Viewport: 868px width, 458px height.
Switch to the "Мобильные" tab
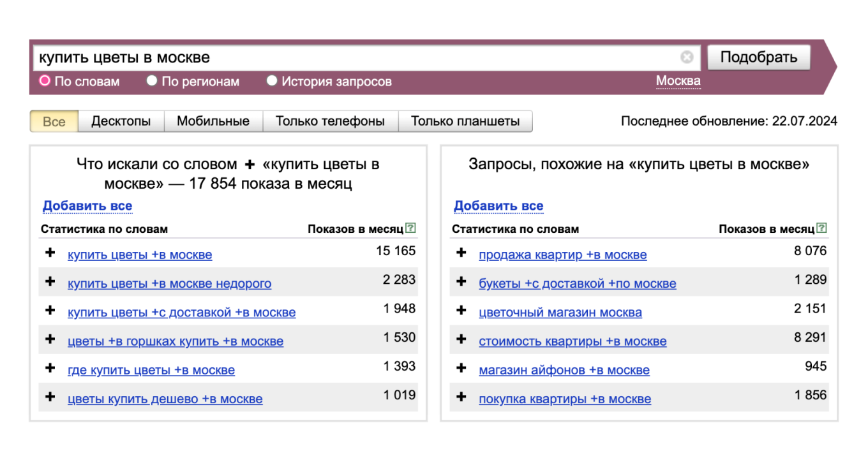214,121
